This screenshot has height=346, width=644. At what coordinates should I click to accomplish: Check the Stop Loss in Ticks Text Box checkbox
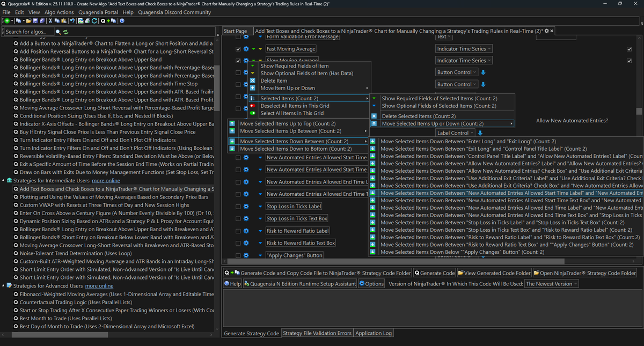point(238,218)
